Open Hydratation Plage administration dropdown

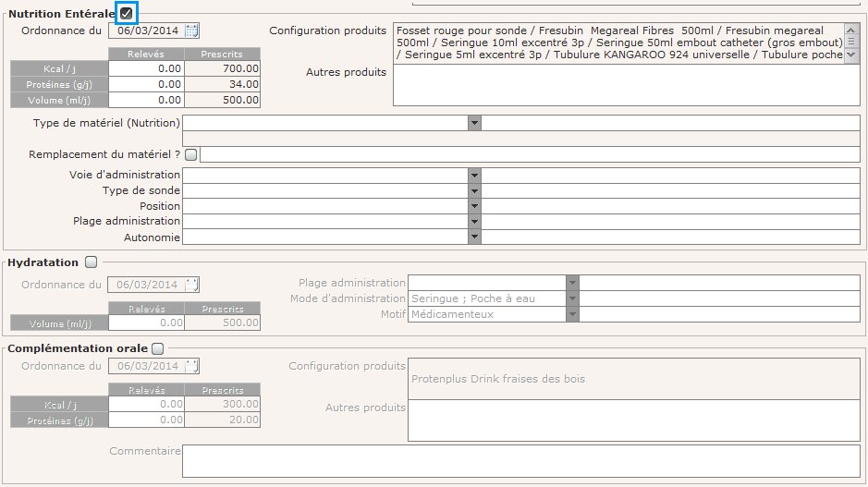[x=572, y=283]
